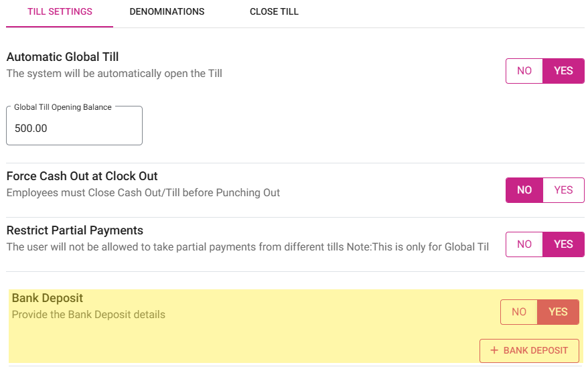
Task: Select Yes for Bank Deposit
Action: pos(558,312)
